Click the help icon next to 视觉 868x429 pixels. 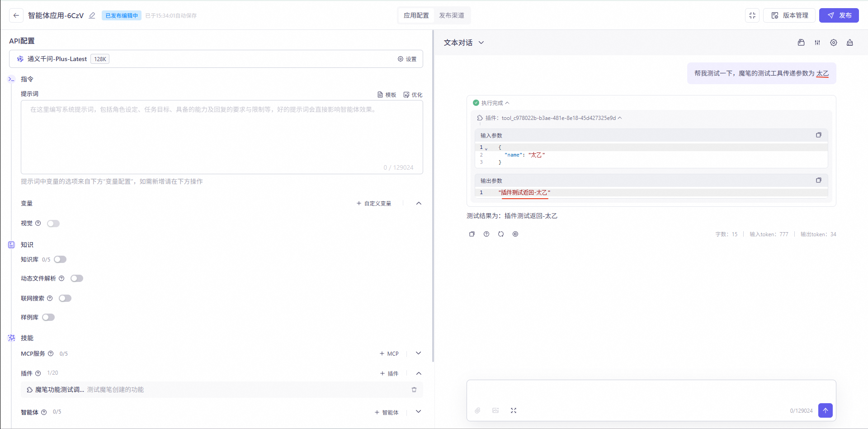click(x=38, y=223)
